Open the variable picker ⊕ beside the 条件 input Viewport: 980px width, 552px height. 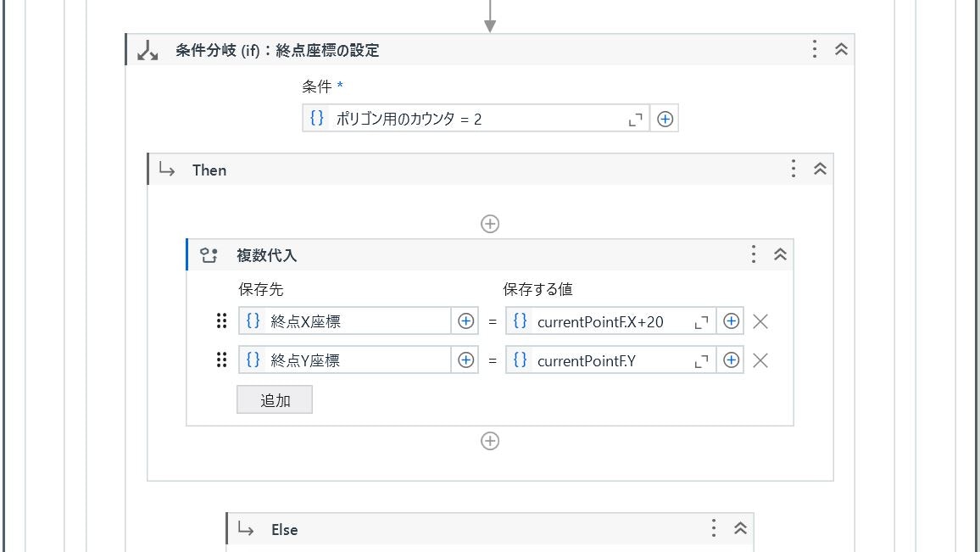tap(665, 118)
